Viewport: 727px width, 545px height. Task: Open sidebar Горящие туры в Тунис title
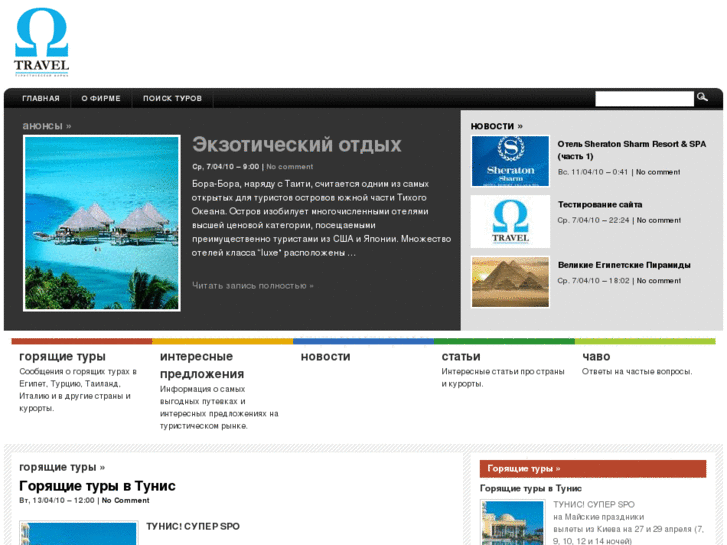tap(530, 488)
